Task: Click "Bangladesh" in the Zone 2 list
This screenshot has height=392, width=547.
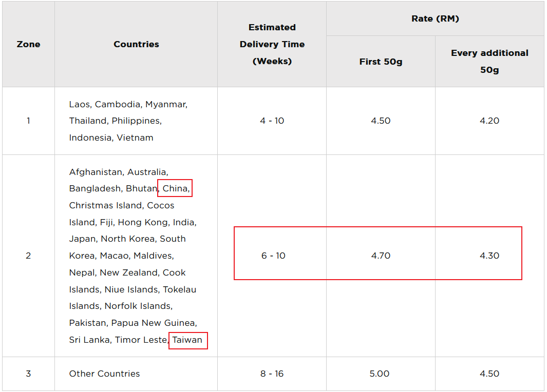Action: click(95, 188)
